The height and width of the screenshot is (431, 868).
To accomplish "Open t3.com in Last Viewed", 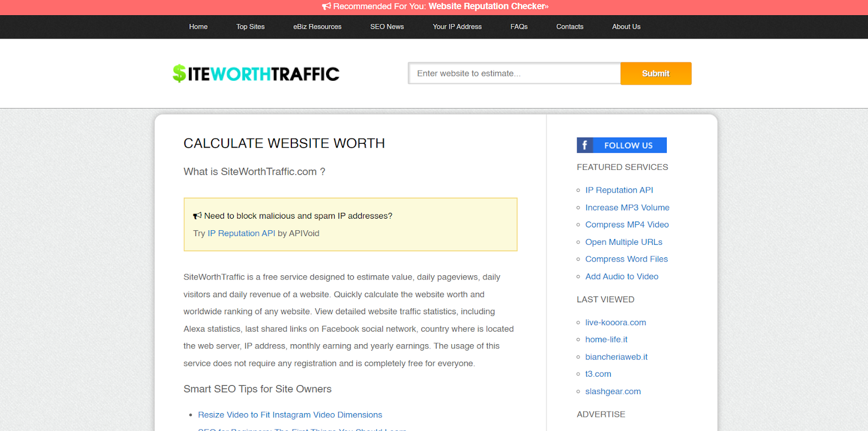I will 598,374.
